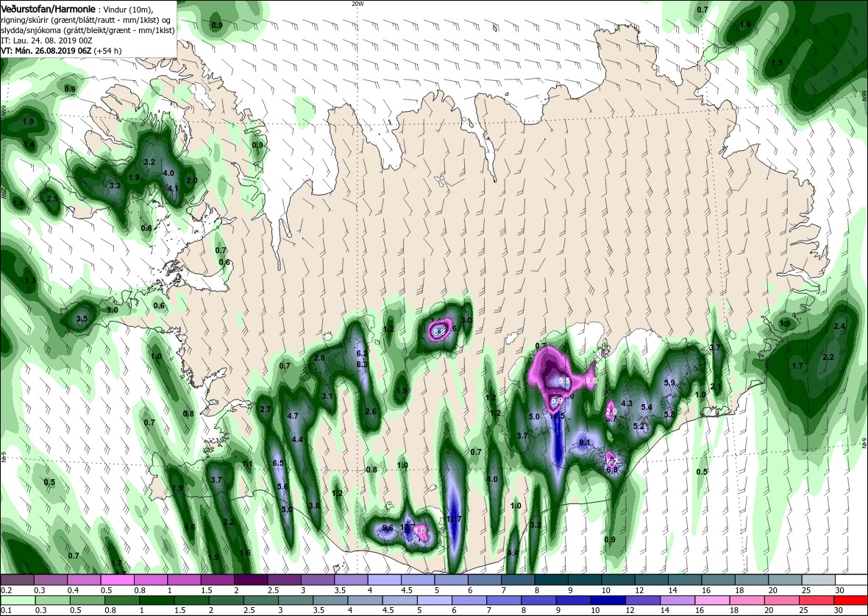Viewport: 868px width, 616px height.
Task: Select the dark mauve 0.2 legend swatch
Action: (17, 579)
